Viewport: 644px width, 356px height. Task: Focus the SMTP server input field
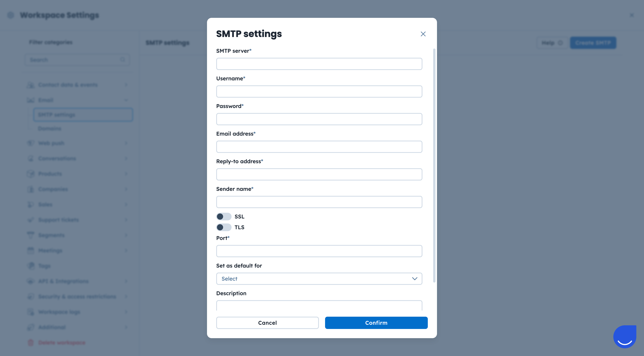point(319,64)
